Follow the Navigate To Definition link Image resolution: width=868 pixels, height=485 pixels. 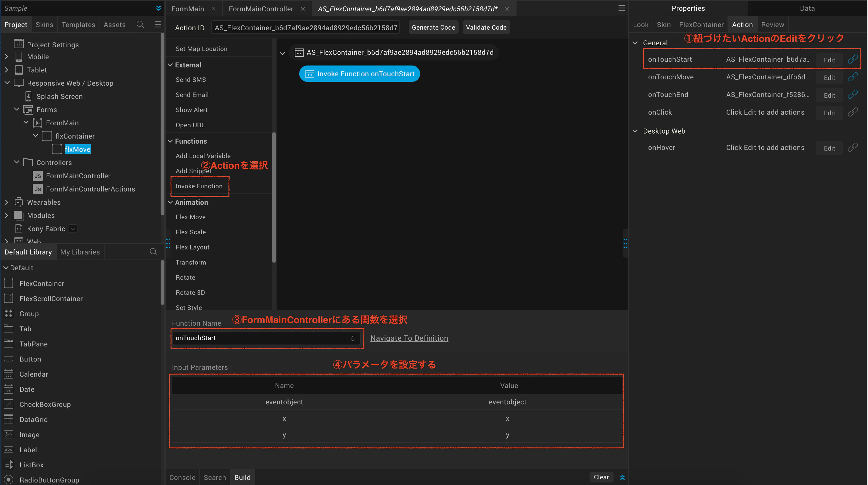409,338
